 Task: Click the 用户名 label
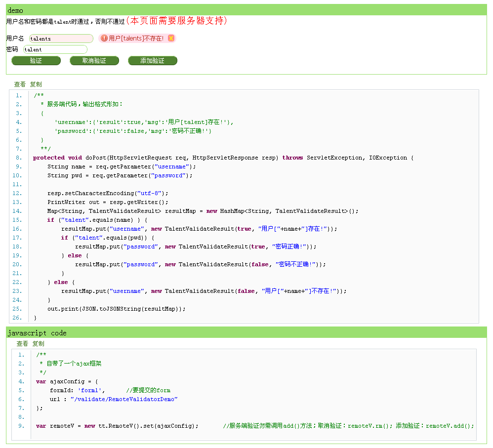point(15,39)
